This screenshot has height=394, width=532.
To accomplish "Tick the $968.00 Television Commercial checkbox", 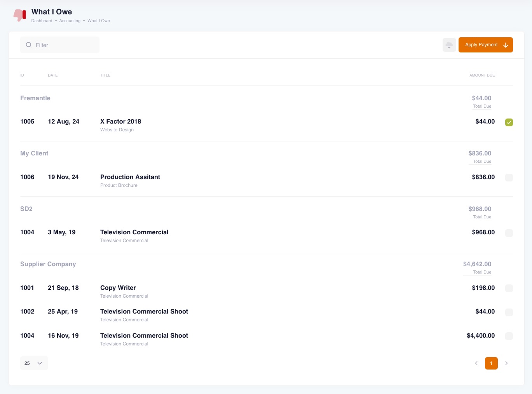I will click(509, 233).
